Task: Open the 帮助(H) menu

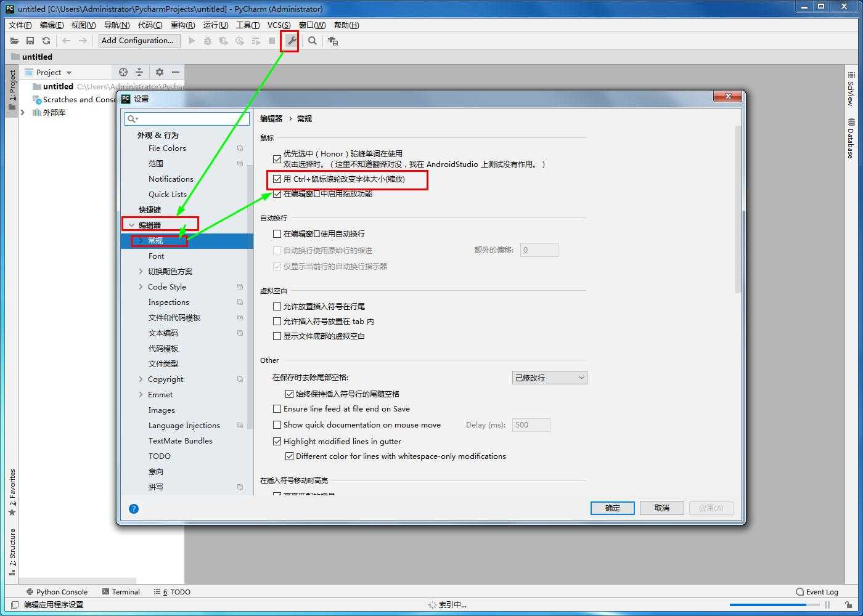Action: 346,25
